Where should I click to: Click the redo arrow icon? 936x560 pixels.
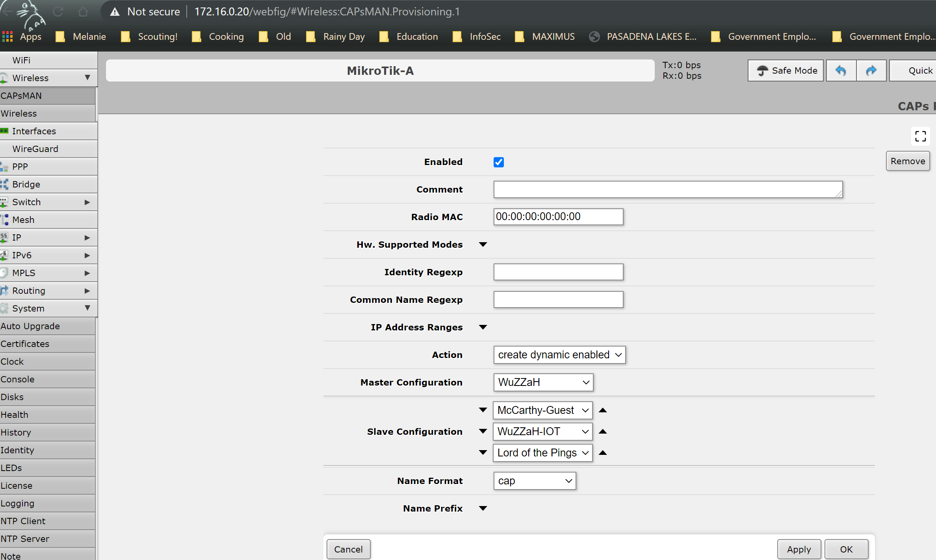click(871, 70)
